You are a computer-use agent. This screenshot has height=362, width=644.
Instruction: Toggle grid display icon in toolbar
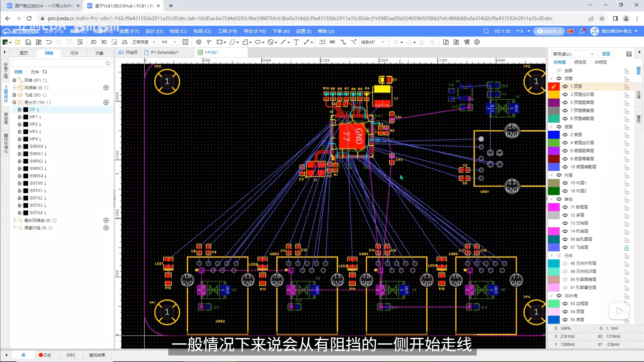tap(185, 42)
